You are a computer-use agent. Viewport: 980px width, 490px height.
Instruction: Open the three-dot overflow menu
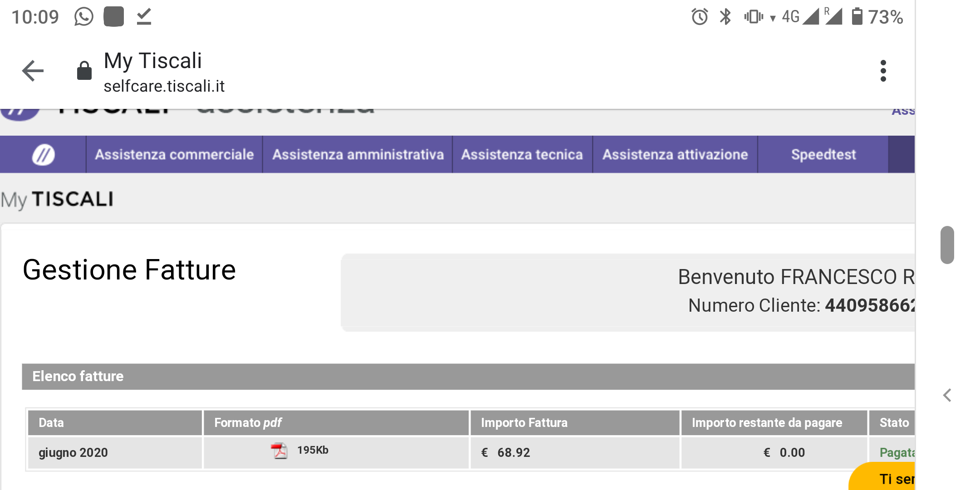click(883, 71)
